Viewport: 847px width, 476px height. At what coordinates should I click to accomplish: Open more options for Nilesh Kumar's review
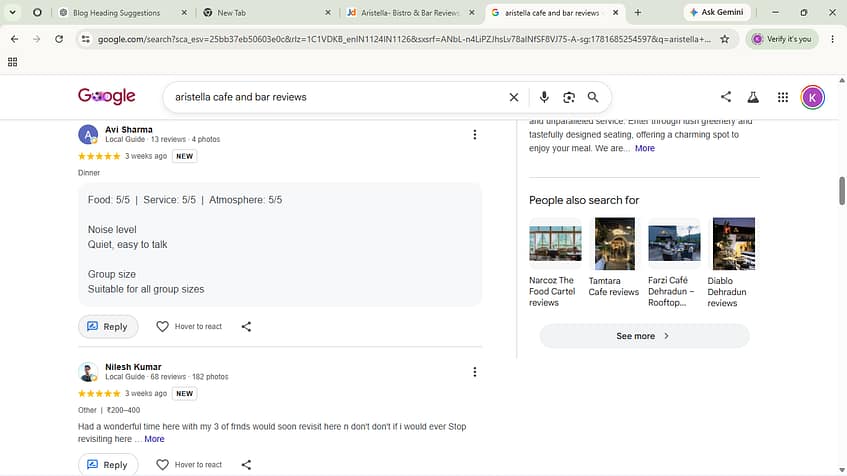coord(474,372)
